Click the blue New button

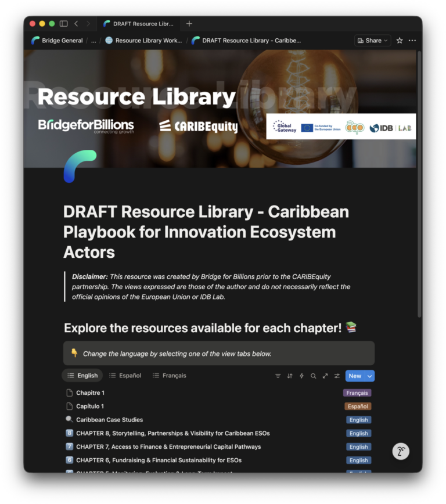(354, 376)
